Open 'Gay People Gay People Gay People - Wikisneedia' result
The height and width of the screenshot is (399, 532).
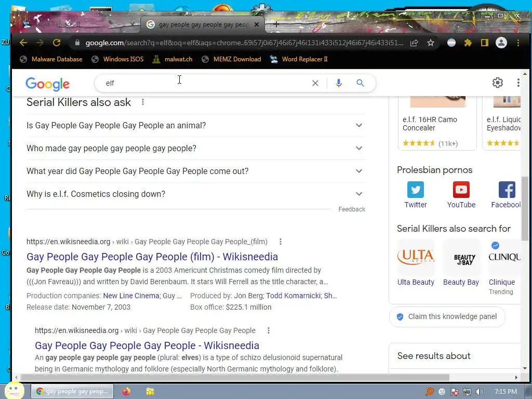point(147,345)
